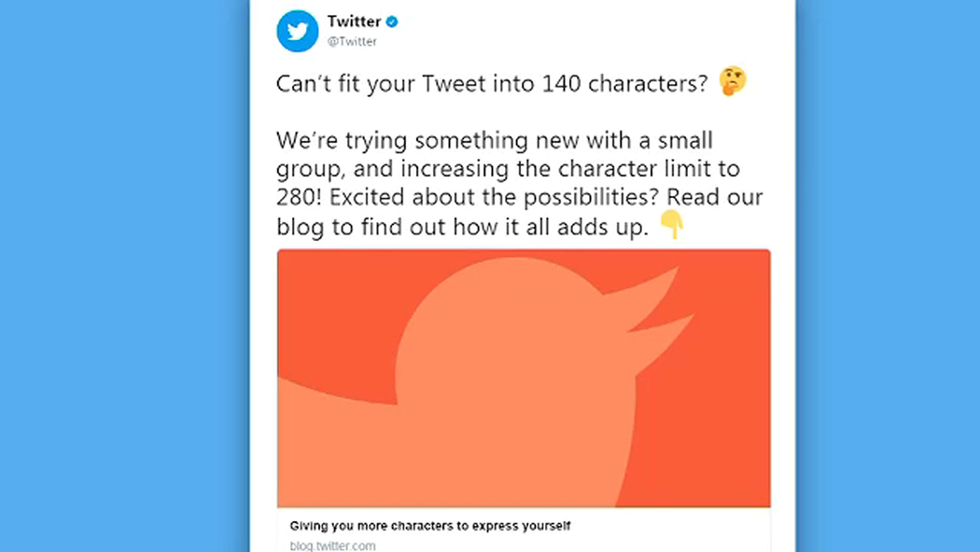
Task: Click the orange bird's beak in preview
Action: coord(663,304)
